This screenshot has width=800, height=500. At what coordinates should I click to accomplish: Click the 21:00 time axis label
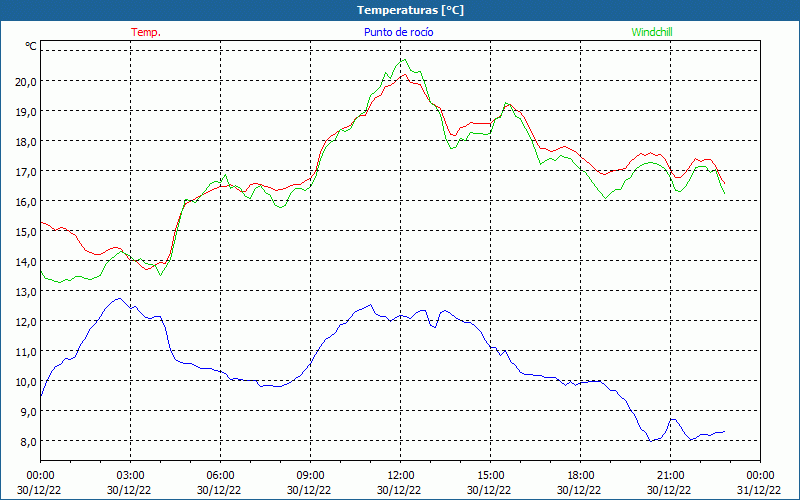(670, 476)
